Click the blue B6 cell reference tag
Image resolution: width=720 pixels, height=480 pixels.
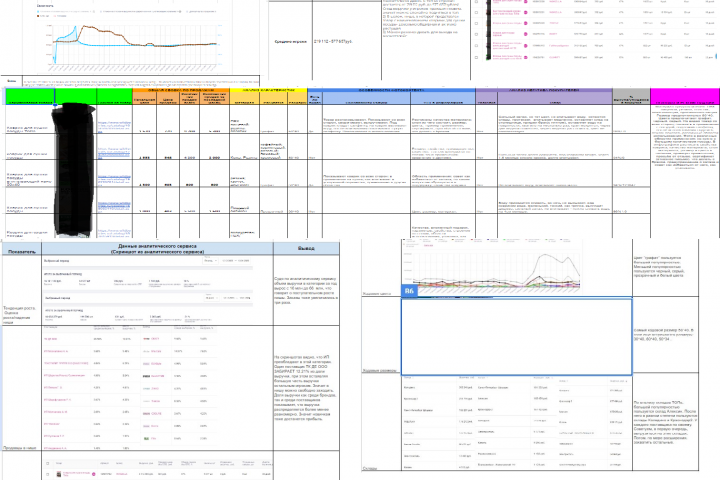tap(409, 291)
